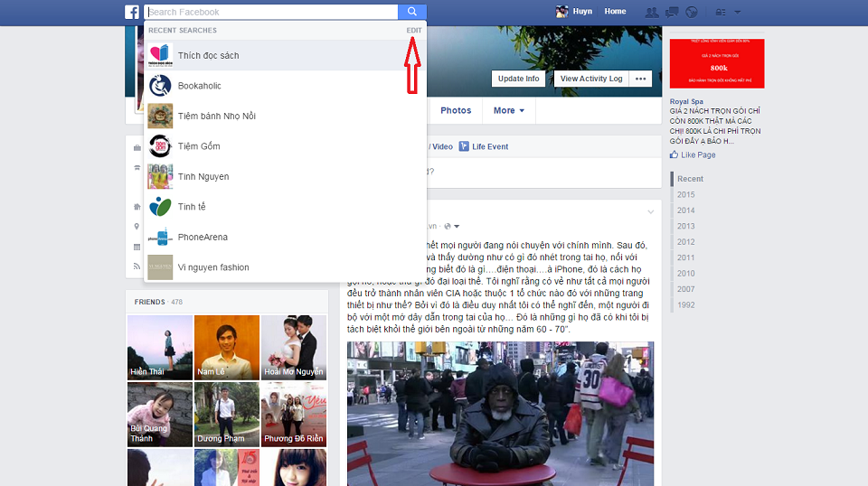The width and height of the screenshot is (868, 486).
Task: Jump to 2014 on timeline
Action: 686,210
